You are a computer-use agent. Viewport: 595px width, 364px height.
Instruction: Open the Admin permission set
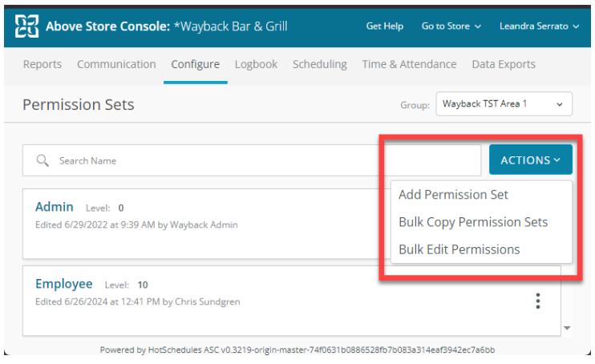pos(55,207)
